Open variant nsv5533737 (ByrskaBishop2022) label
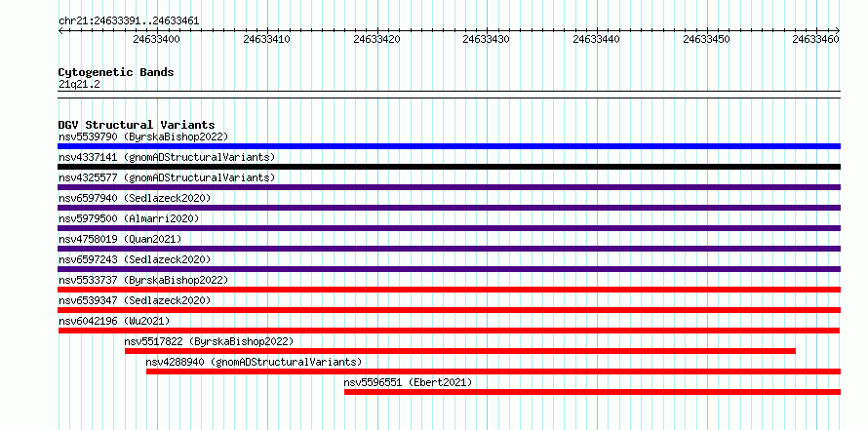Viewport: 868px width, 430px height. coord(143,280)
